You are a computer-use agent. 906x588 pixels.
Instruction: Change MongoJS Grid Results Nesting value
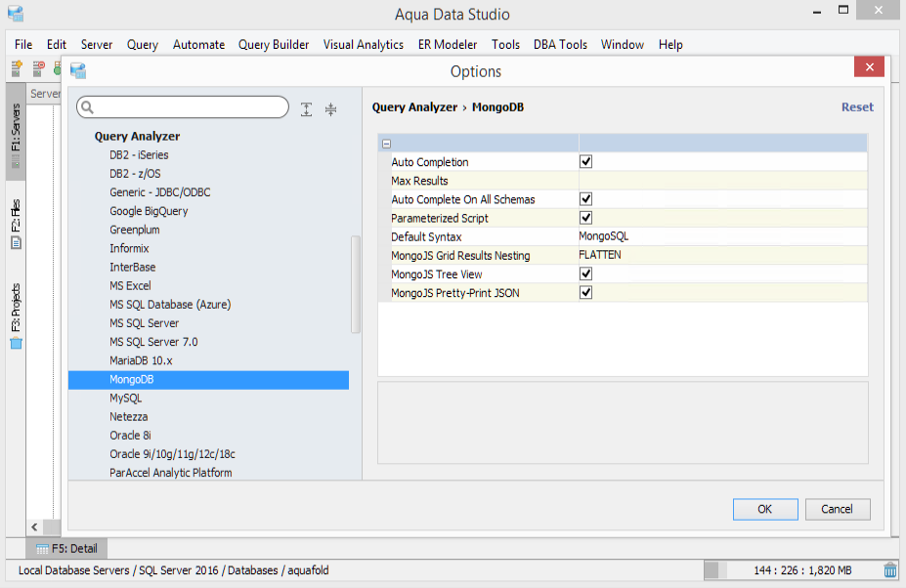click(722, 255)
